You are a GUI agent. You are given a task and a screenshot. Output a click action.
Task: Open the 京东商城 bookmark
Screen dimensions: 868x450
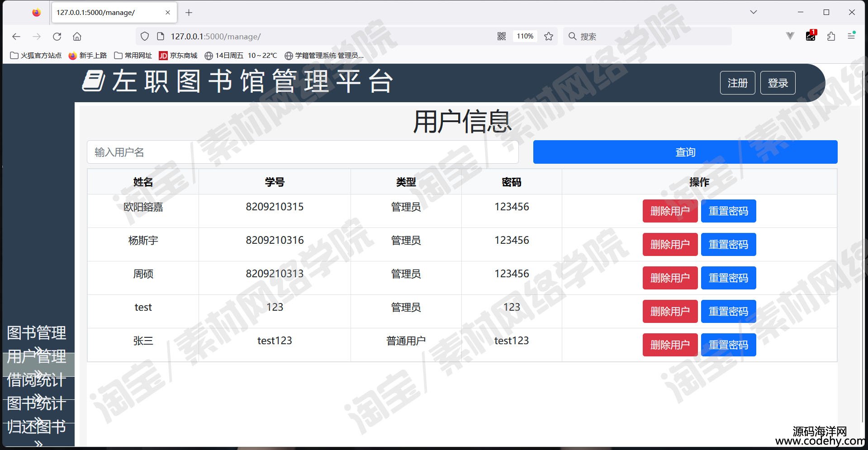(x=178, y=56)
